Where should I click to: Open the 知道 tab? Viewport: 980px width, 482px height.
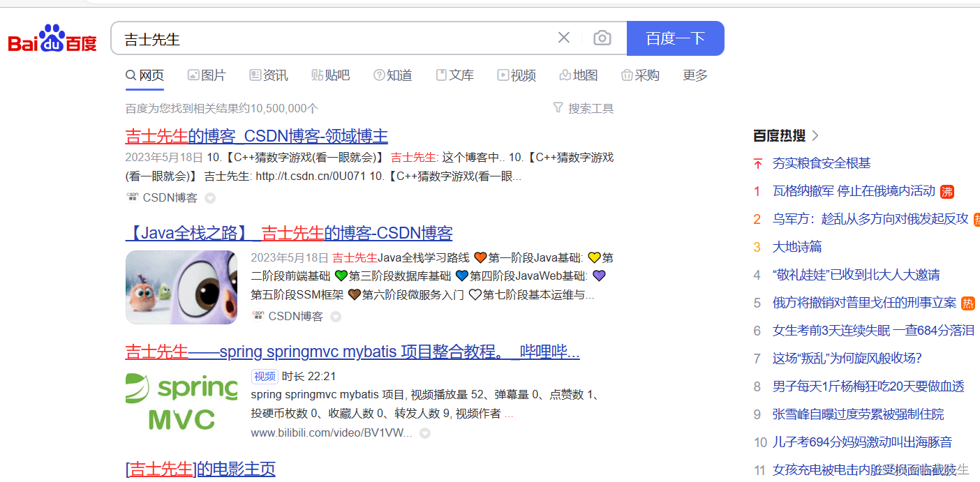[393, 75]
